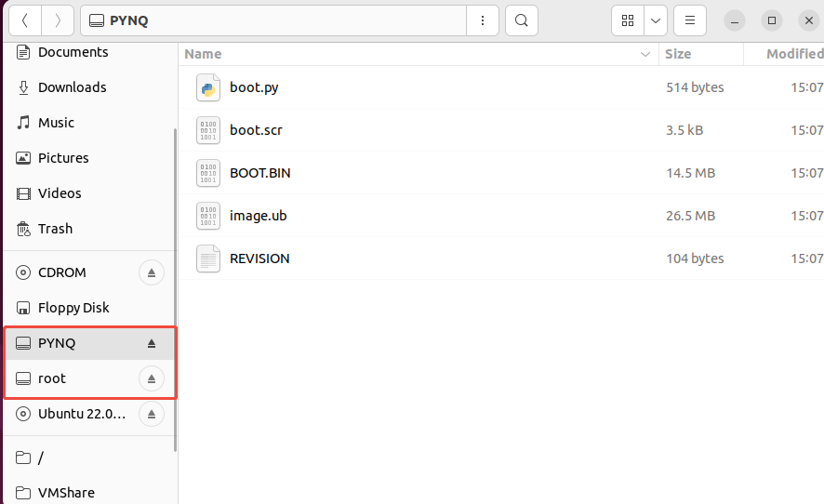Open the hamburger main menu
Viewport: 824px width, 504px height.
coord(689,20)
